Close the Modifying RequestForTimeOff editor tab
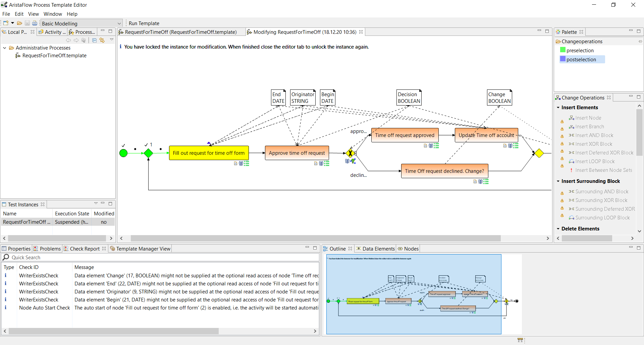The image size is (644, 345). click(x=361, y=32)
